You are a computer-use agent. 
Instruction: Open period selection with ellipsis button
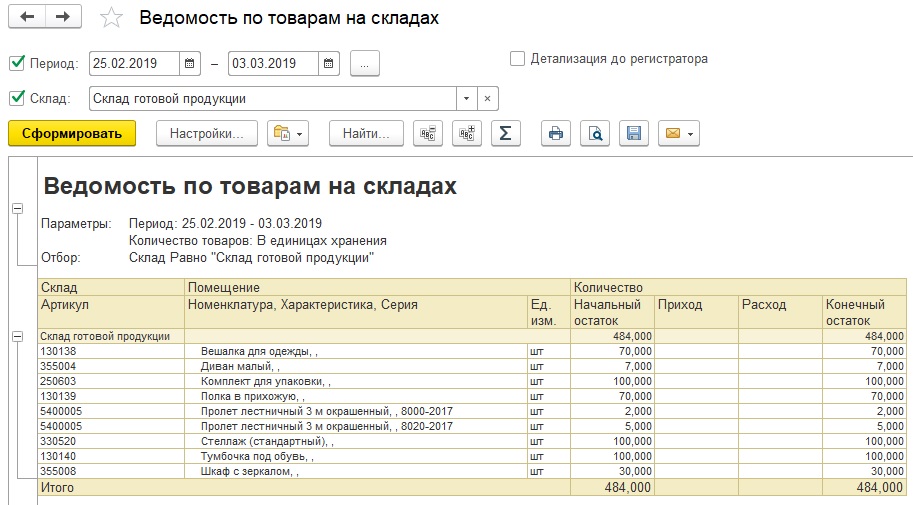[x=365, y=63]
